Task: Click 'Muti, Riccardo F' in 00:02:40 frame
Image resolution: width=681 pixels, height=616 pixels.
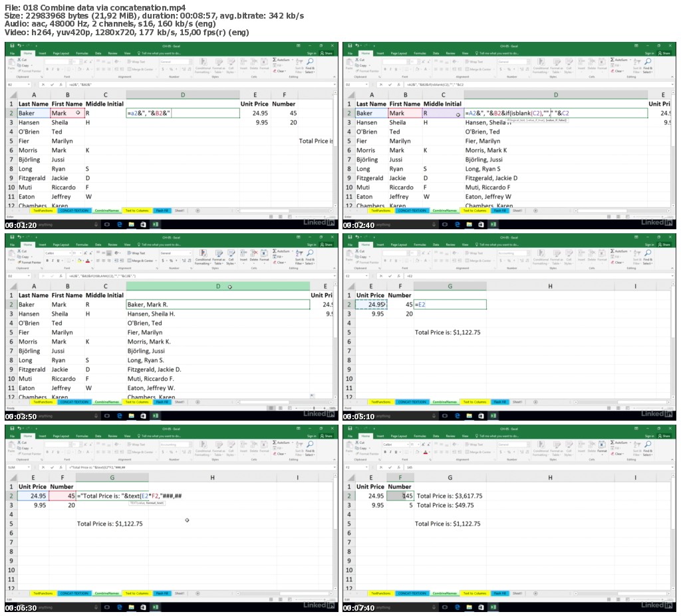Action: click(x=487, y=187)
